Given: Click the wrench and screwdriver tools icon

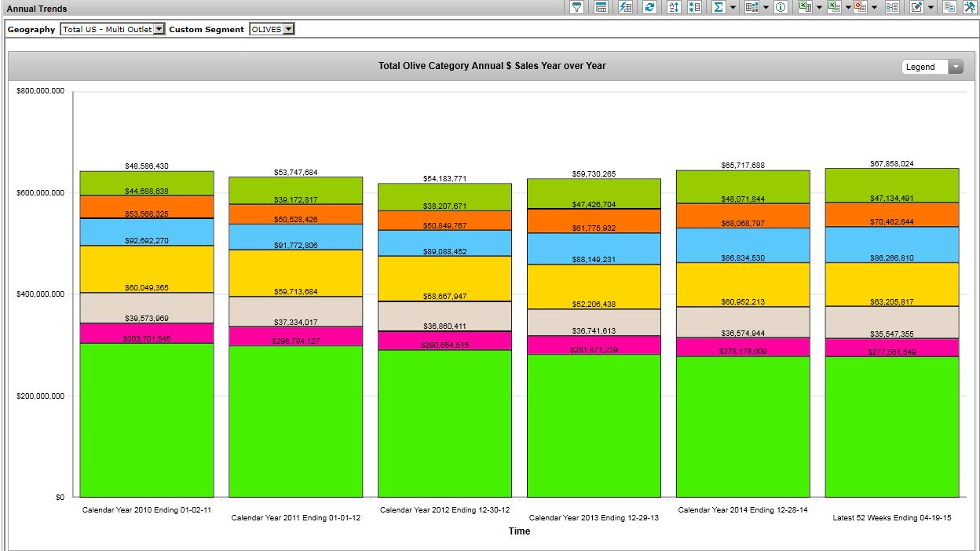Looking at the screenshot, I should 969,7.
